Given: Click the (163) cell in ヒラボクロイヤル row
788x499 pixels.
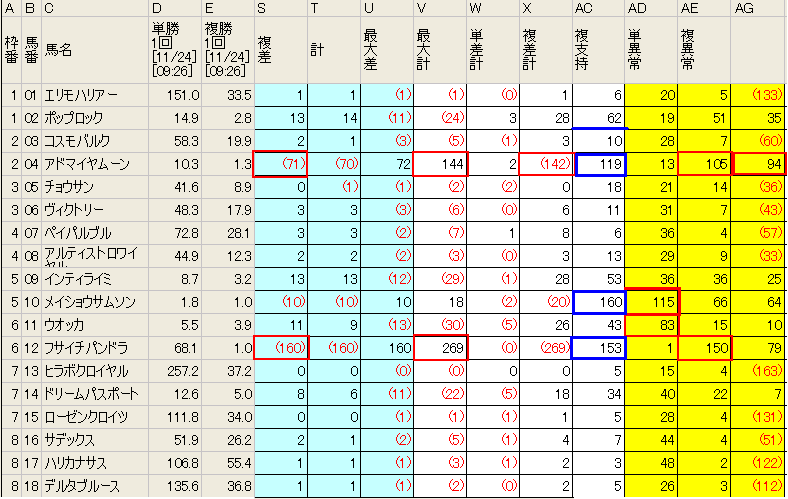Looking at the screenshot, I should point(758,371).
